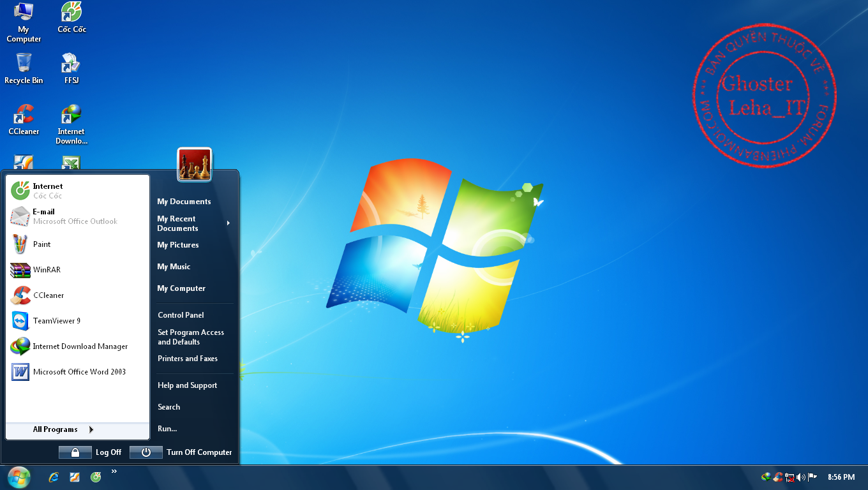Click Turn Off Computer button
The height and width of the screenshot is (490, 868).
(x=181, y=452)
